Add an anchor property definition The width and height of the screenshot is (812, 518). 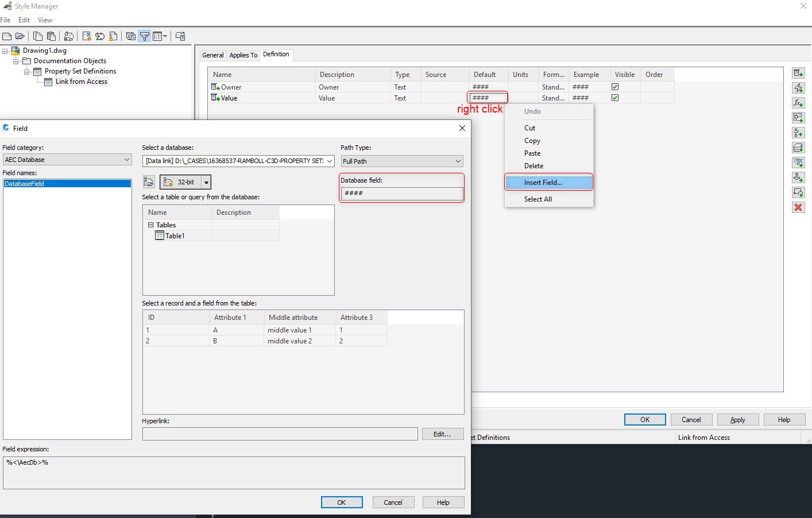(x=798, y=177)
